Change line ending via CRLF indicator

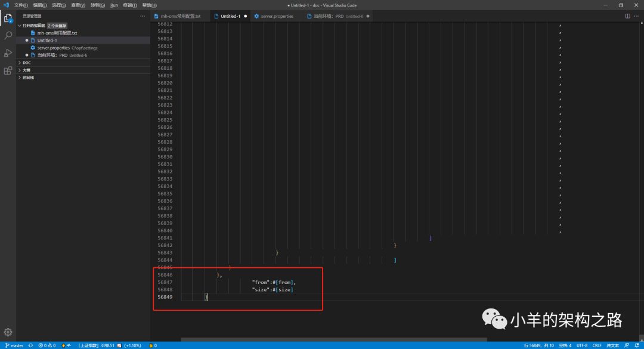point(597,345)
